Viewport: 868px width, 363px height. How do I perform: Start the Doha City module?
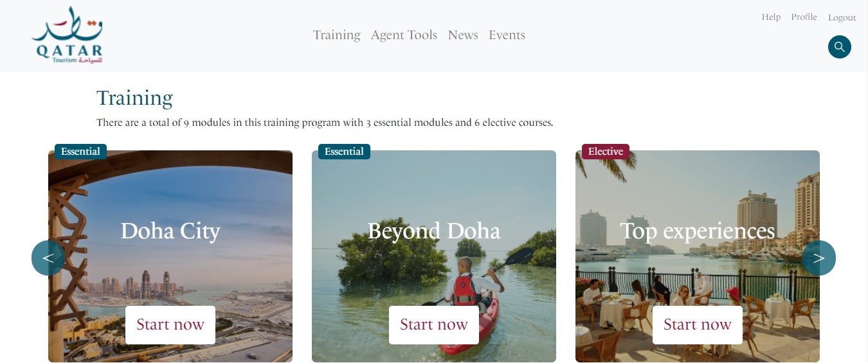click(170, 324)
